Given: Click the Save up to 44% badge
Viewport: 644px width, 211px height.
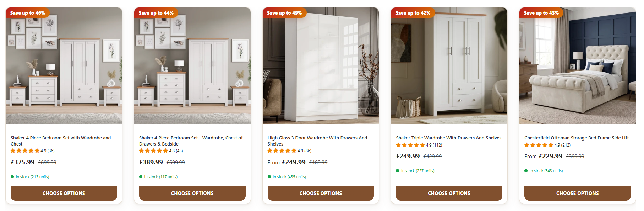Looking at the screenshot, I should (x=156, y=13).
